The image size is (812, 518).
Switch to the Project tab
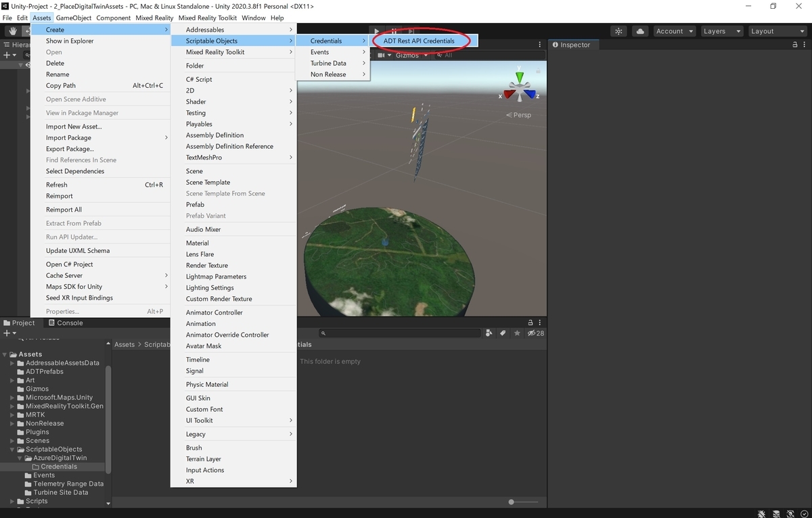[19, 323]
